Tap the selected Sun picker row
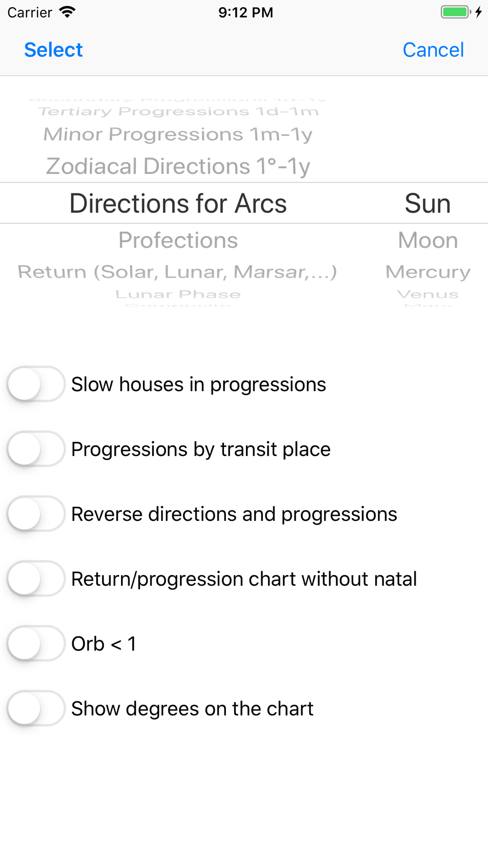Viewport: 488px width, 868px height. pyautogui.click(x=428, y=203)
